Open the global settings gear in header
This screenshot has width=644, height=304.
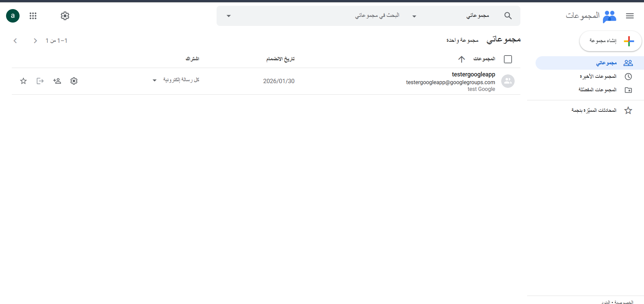pyautogui.click(x=65, y=16)
